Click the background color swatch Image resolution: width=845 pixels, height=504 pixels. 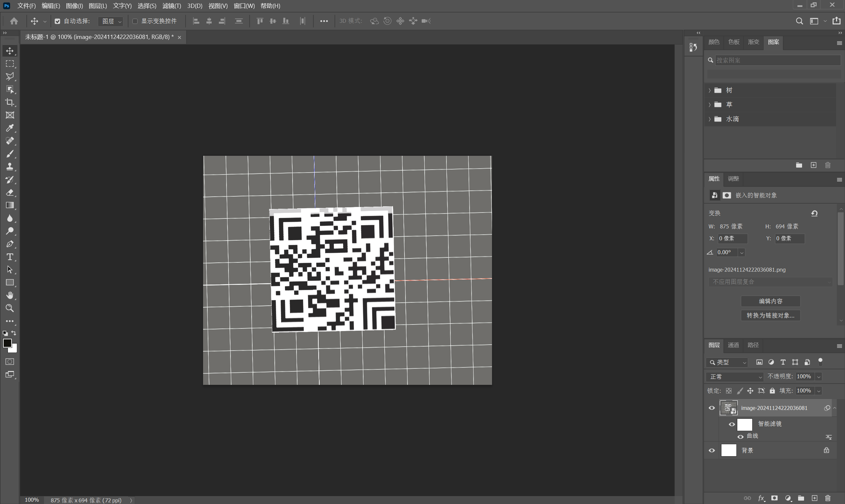[x=14, y=350]
